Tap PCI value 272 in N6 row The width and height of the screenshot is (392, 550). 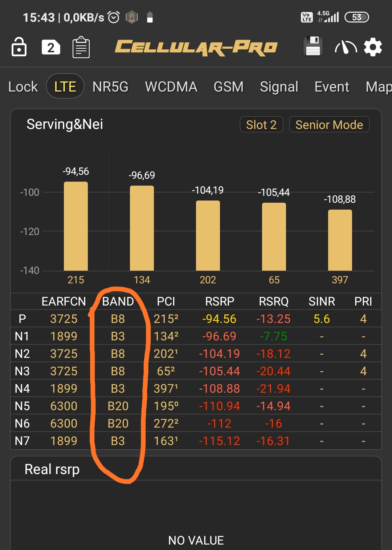pyautogui.click(x=166, y=424)
